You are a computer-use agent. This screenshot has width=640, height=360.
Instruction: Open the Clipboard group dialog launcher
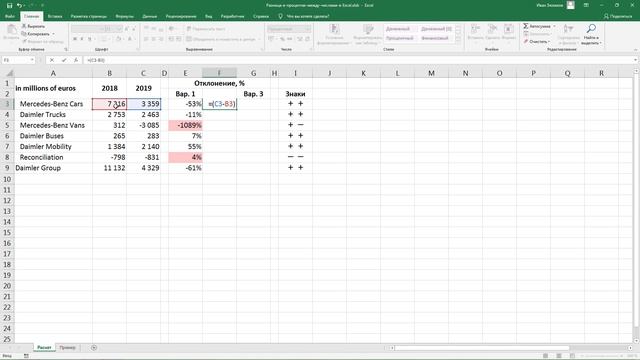tap(65, 49)
